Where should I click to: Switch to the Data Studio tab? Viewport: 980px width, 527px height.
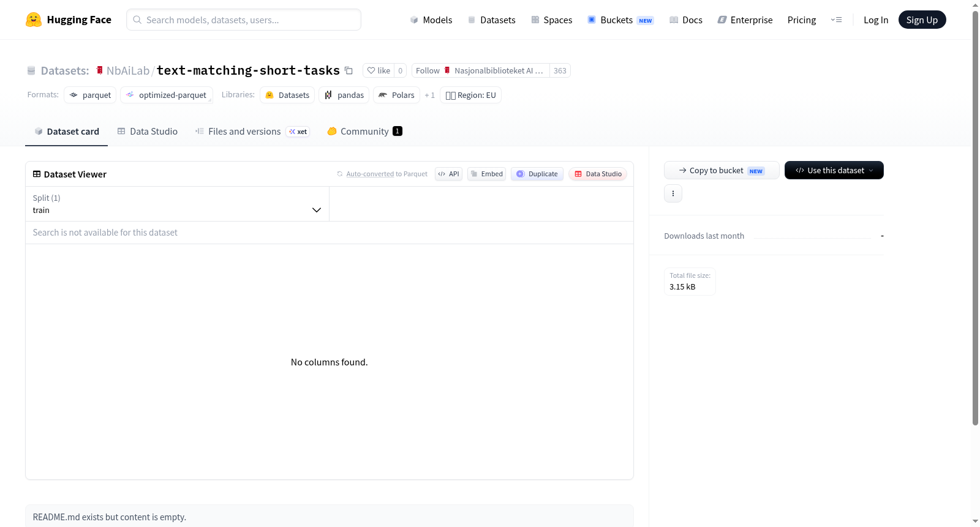(148, 131)
